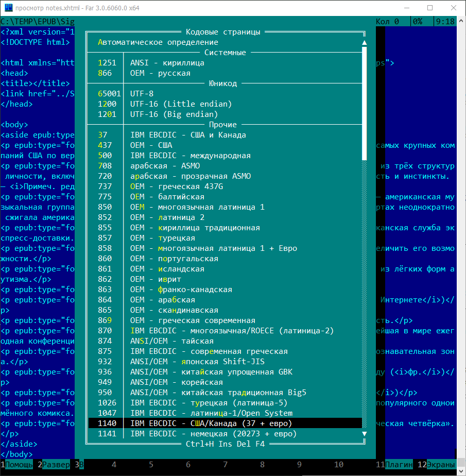
Task: Click code page list scroll up arrow
Action: point(365,42)
